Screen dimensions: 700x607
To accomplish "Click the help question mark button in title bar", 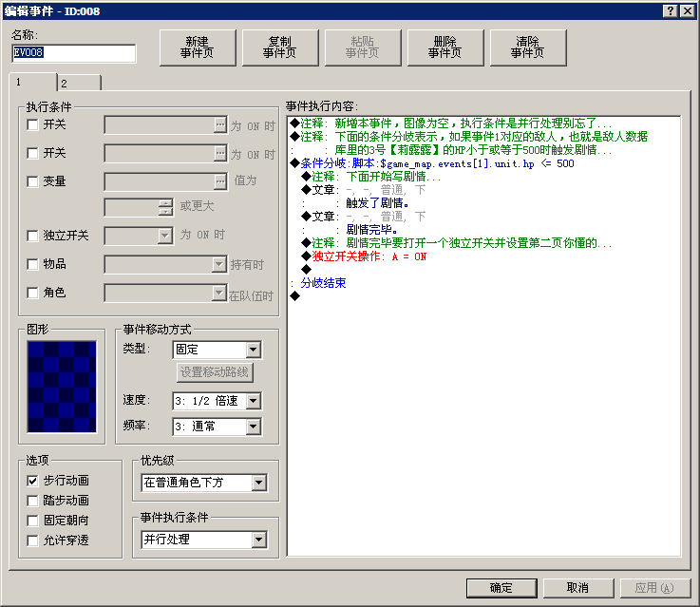I will [x=671, y=11].
